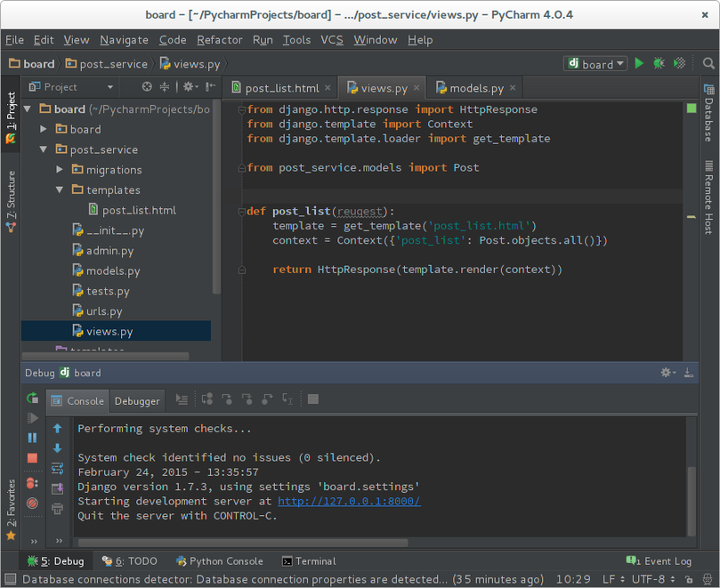
Task: Open the hector inspection icon in the status bar
Action: pos(708,579)
